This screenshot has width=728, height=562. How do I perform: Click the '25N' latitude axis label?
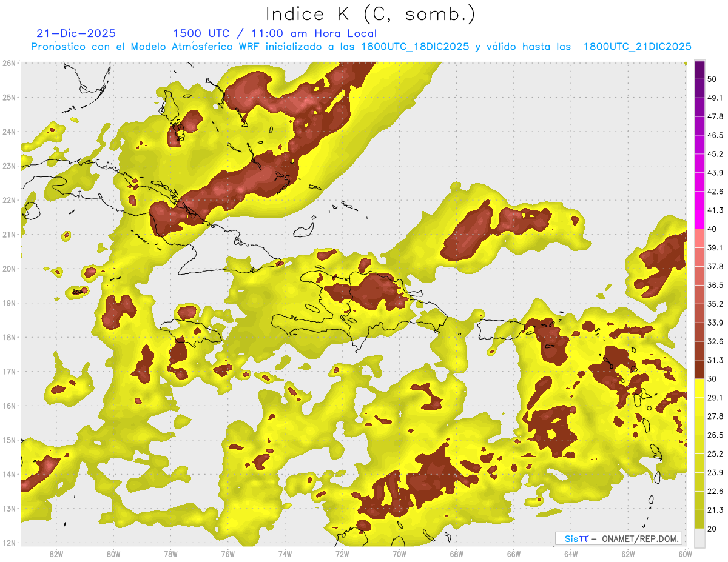point(9,97)
